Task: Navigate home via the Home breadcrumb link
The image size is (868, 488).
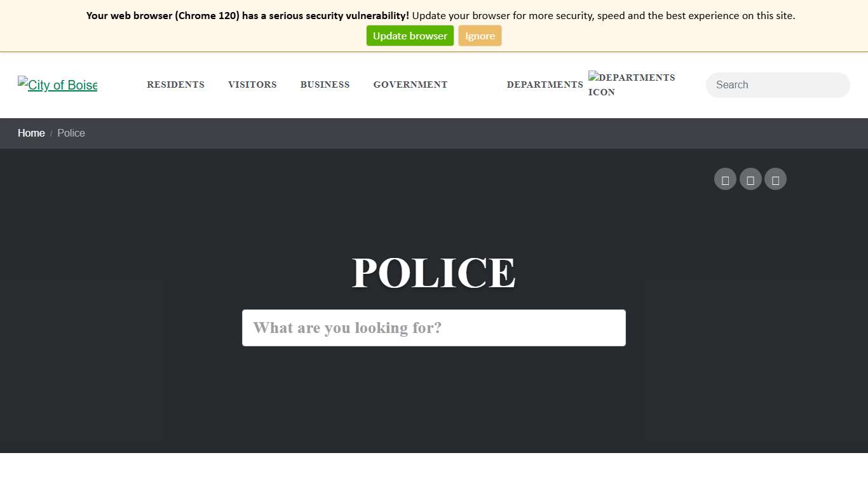Action: coord(31,133)
